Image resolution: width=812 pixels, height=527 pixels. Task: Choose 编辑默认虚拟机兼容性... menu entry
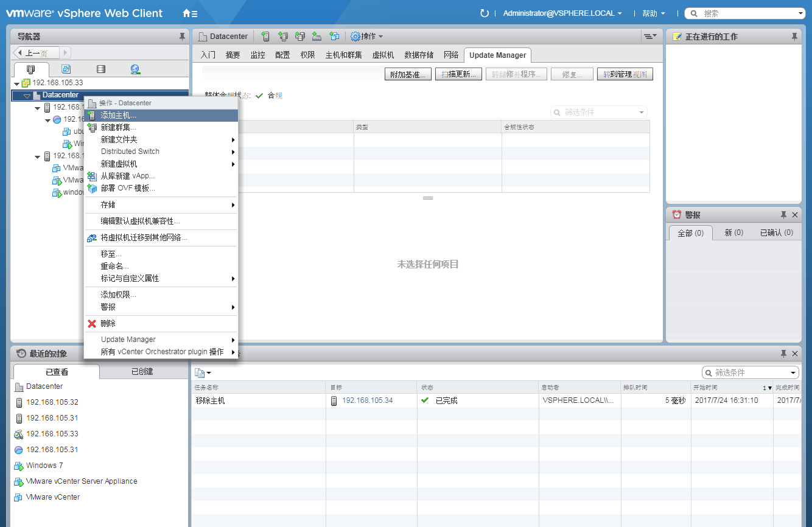tap(161, 221)
